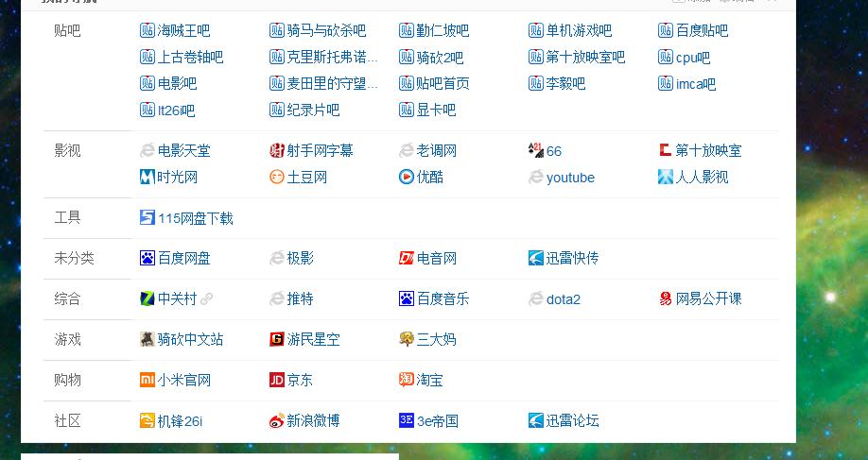
Task: Click the tieba icon beside 显卡吧
Action: pos(407,110)
